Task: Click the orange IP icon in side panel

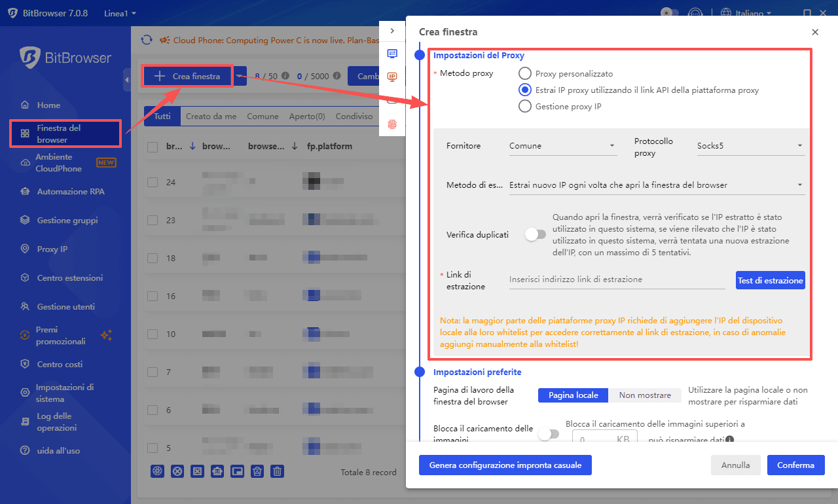Action: pyautogui.click(x=392, y=77)
